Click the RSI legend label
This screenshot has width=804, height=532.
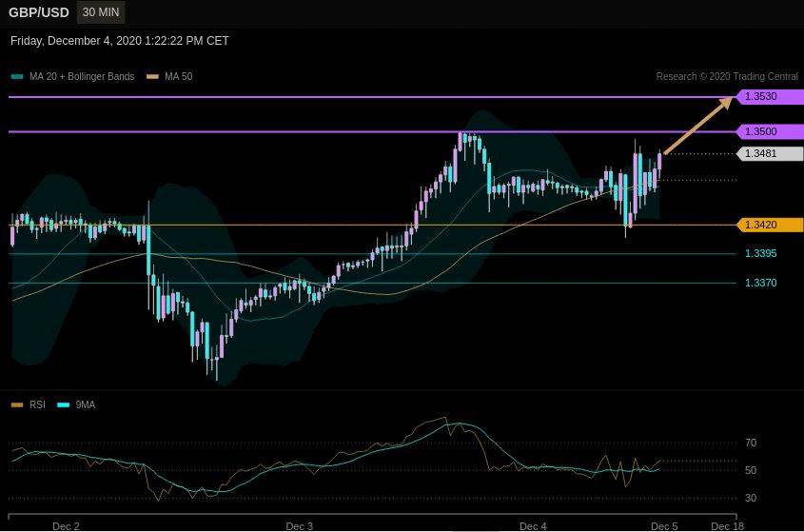pyautogui.click(x=37, y=404)
